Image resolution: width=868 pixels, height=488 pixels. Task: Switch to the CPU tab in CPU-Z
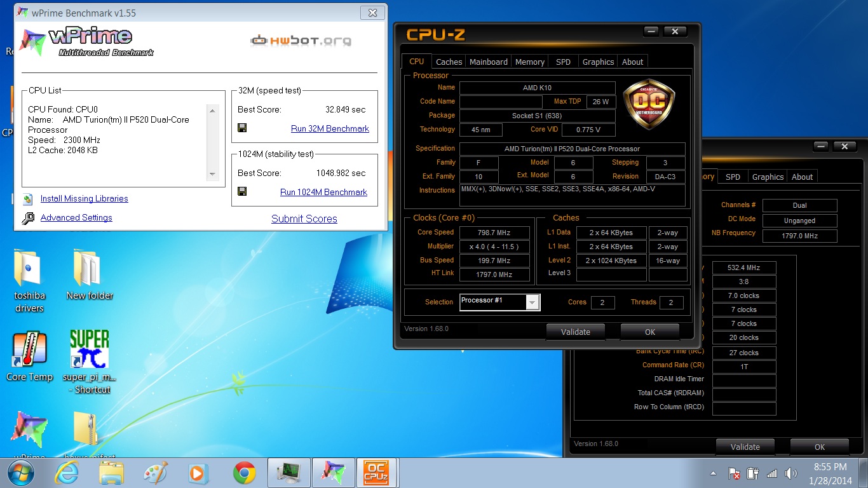pyautogui.click(x=417, y=61)
